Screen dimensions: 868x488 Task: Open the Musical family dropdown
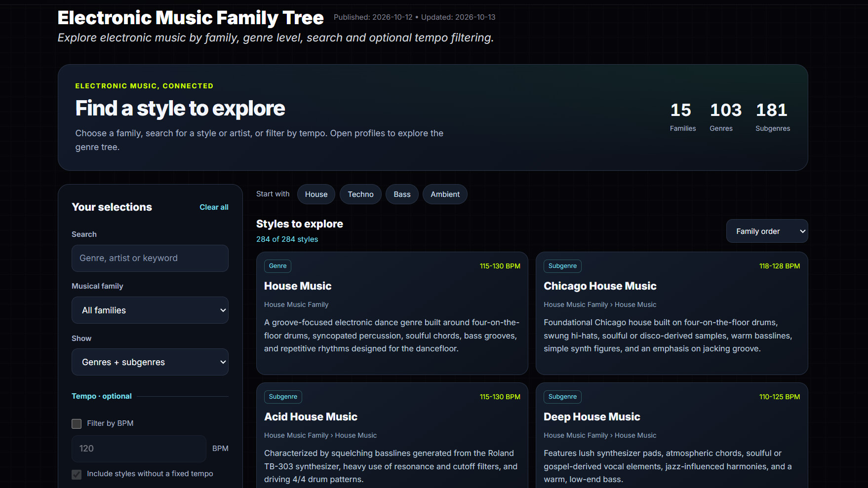pyautogui.click(x=150, y=310)
